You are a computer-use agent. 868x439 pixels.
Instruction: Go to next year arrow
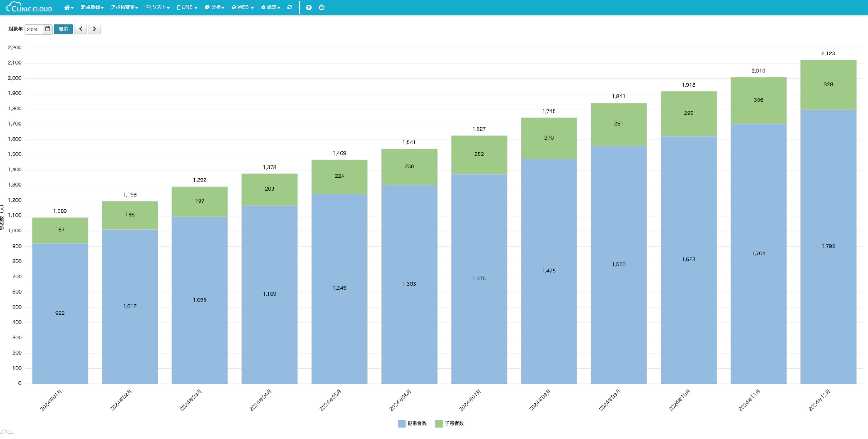tap(95, 29)
